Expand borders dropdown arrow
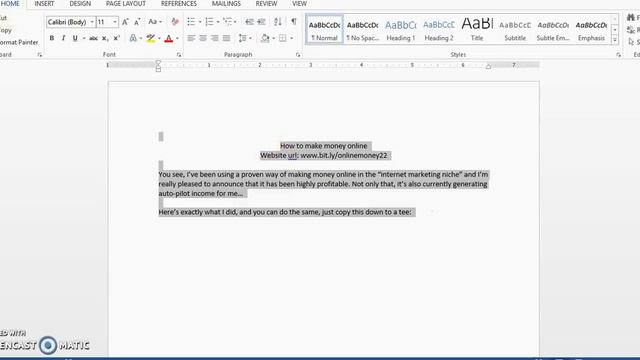This screenshot has width=640, height=360. pos(291,38)
